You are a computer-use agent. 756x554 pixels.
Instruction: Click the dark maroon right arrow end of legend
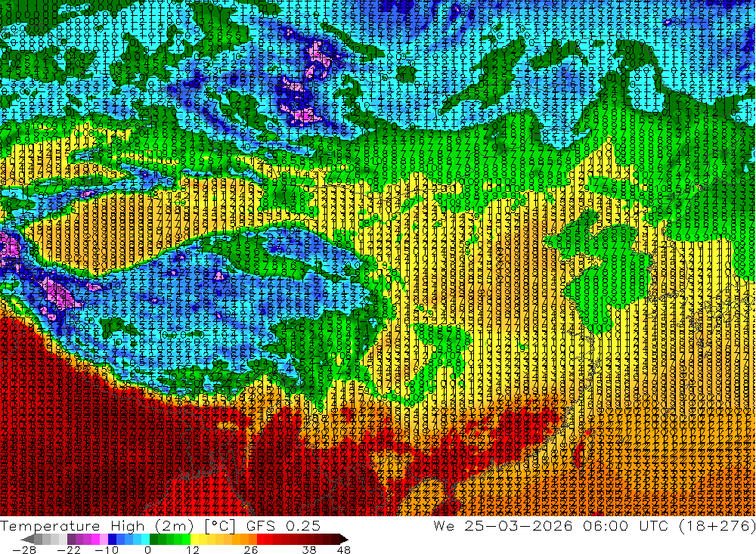(x=342, y=539)
